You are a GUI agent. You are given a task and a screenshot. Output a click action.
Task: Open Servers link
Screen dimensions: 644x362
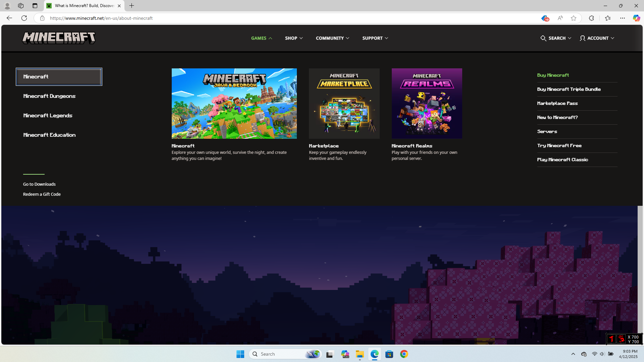(547, 131)
